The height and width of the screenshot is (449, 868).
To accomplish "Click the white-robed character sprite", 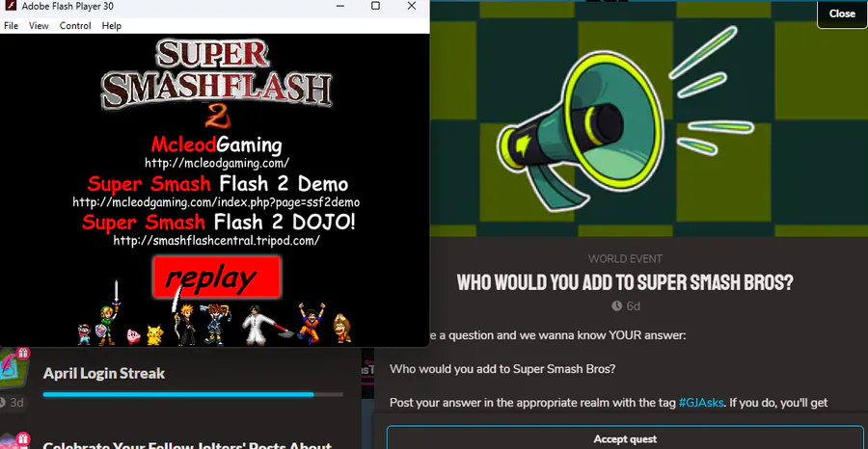I will pos(262,324).
